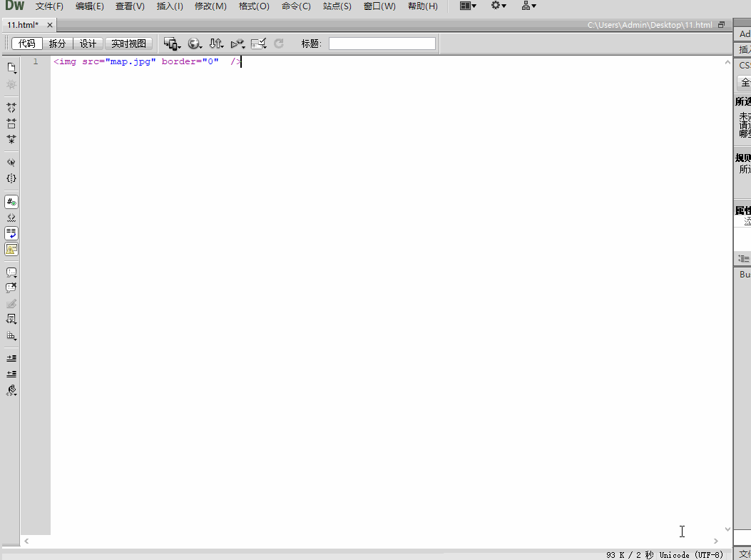Toggle word wrap in code view
This screenshot has width=751, height=560.
(11, 233)
